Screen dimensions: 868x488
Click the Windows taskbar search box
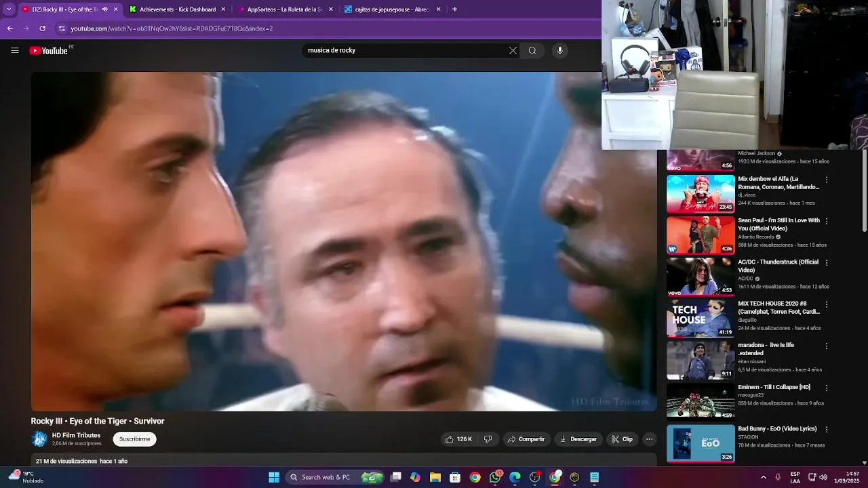tap(336, 477)
